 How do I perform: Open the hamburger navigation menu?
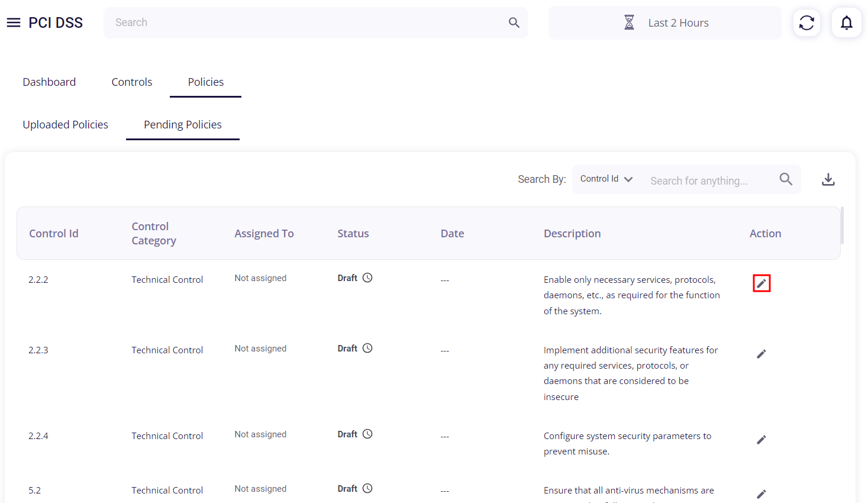click(x=14, y=22)
